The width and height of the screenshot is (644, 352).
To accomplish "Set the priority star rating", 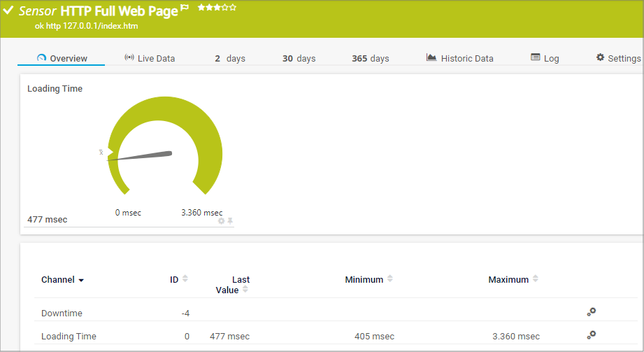I will pos(217,8).
